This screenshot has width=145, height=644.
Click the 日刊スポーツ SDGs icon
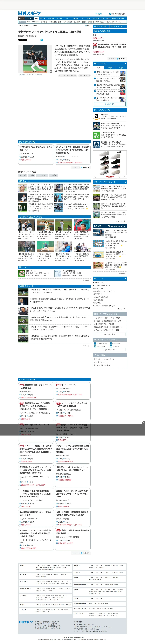96,135
